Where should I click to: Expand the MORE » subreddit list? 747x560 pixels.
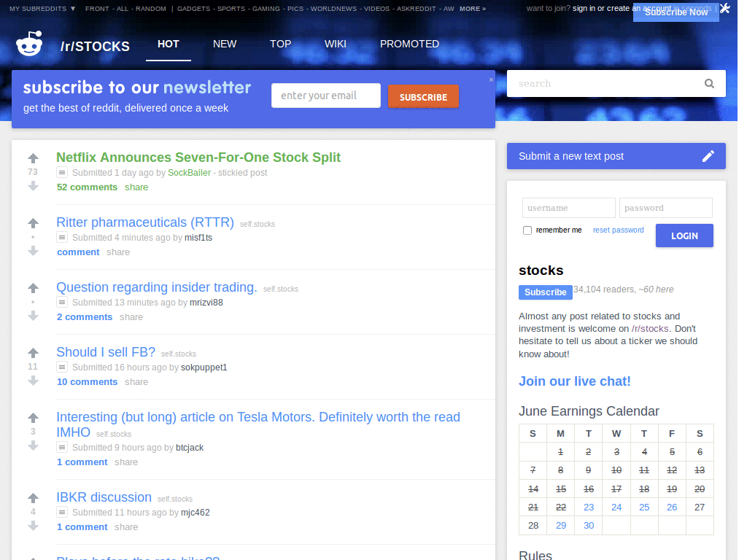[473, 9]
